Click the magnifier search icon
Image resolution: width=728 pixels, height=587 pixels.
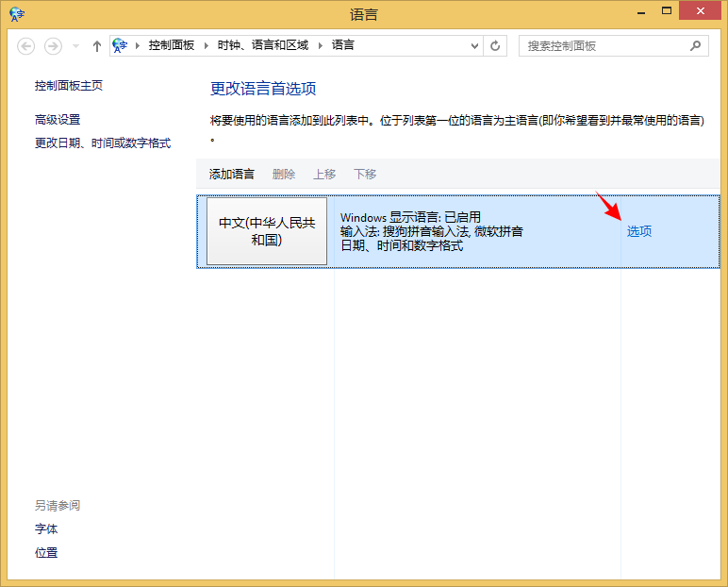coord(695,45)
